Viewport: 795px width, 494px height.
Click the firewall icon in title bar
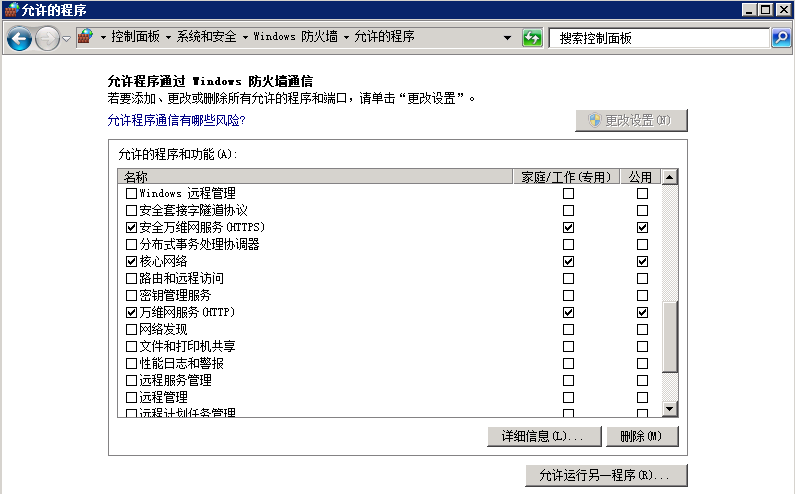coord(11,9)
